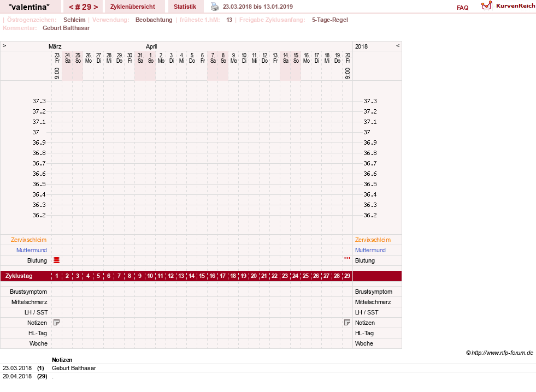Click früheste 1.hM value 13
Viewport: 536px width, 392px height.
[x=229, y=20]
